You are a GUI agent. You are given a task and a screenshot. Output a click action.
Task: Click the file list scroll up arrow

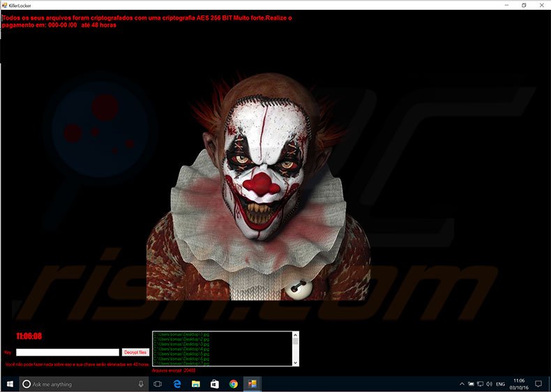pyautogui.click(x=295, y=335)
